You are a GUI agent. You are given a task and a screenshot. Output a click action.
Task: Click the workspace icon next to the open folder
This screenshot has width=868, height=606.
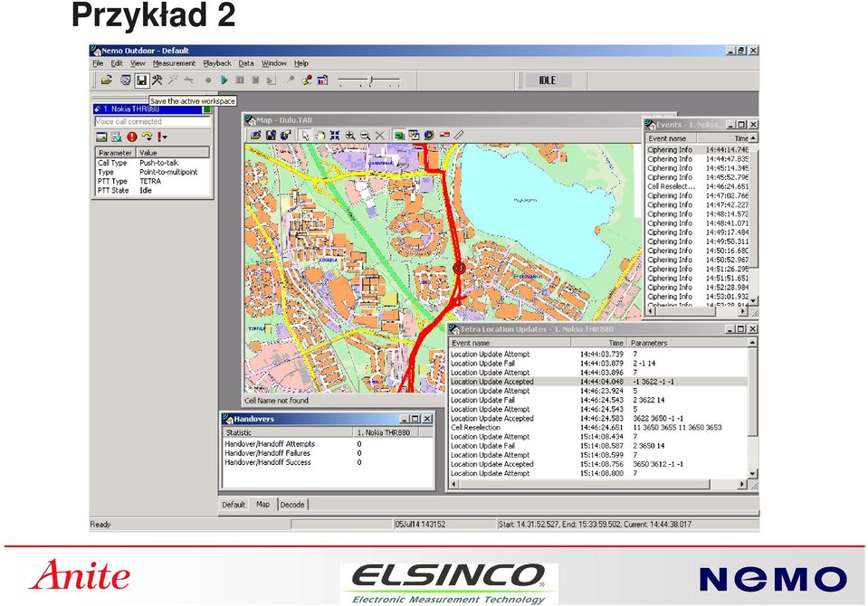point(126,80)
